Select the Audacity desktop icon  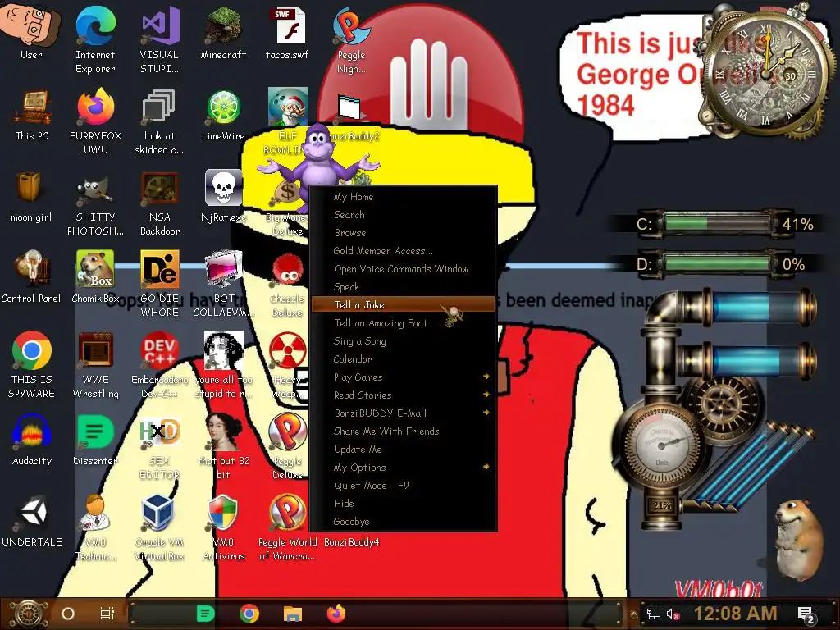[x=32, y=441]
